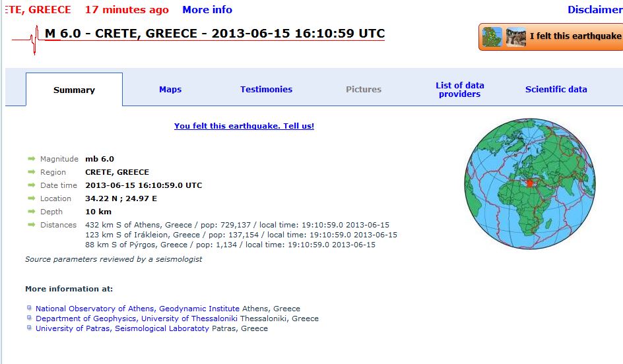Image resolution: width=623 pixels, height=364 pixels.
Task: Click the Distances label
Action: tap(58, 225)
